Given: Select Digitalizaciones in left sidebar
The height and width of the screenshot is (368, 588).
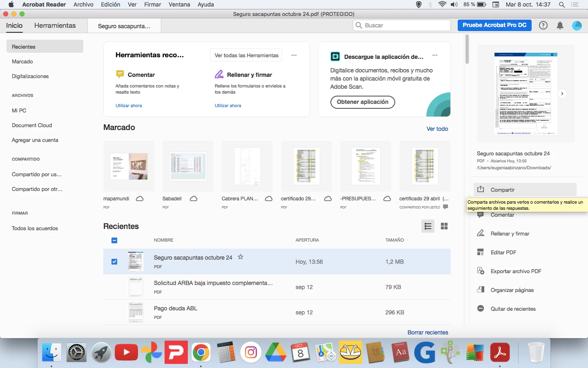Looking at the screenshot, I should (30, 76).
